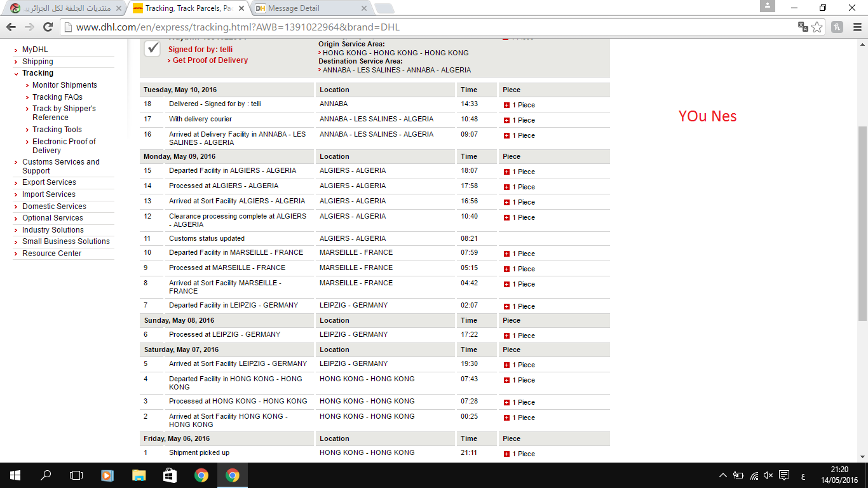Expand piece details for With delivery courier row
Screen dimensions: 868x488
tap(506, 120)
